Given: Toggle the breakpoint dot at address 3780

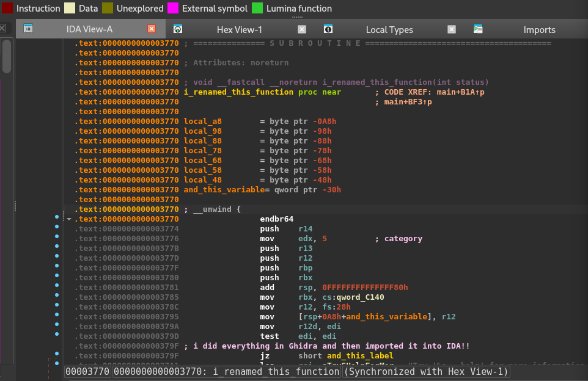Looking at the screenshot, I should point(56,278).
